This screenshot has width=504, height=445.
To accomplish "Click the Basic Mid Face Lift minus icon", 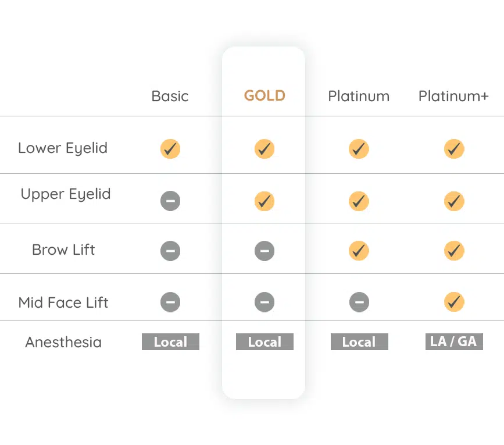I will [x=170, y=302].
